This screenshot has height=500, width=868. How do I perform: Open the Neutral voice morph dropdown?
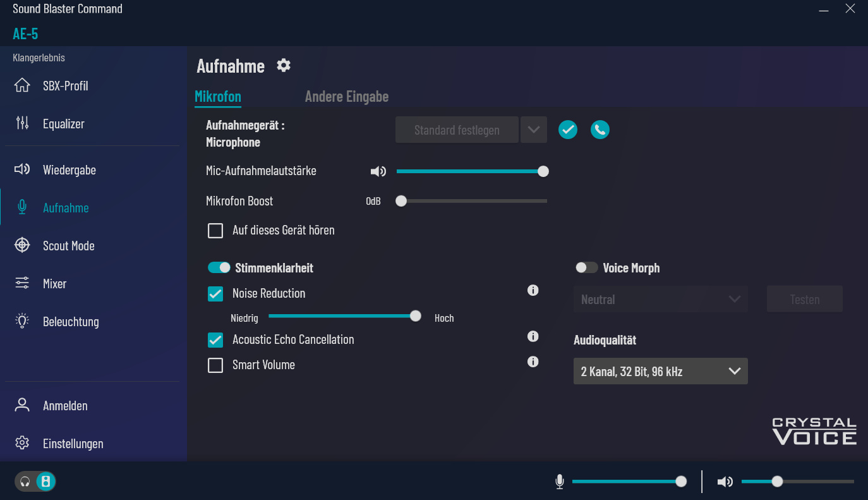[661, 299]
